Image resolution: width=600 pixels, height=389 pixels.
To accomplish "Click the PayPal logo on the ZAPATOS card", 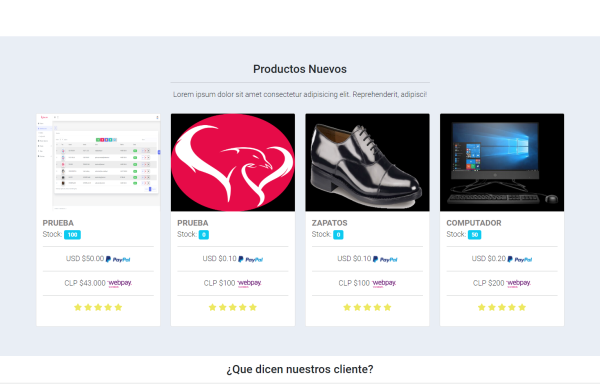I will [x=385, y=259].
